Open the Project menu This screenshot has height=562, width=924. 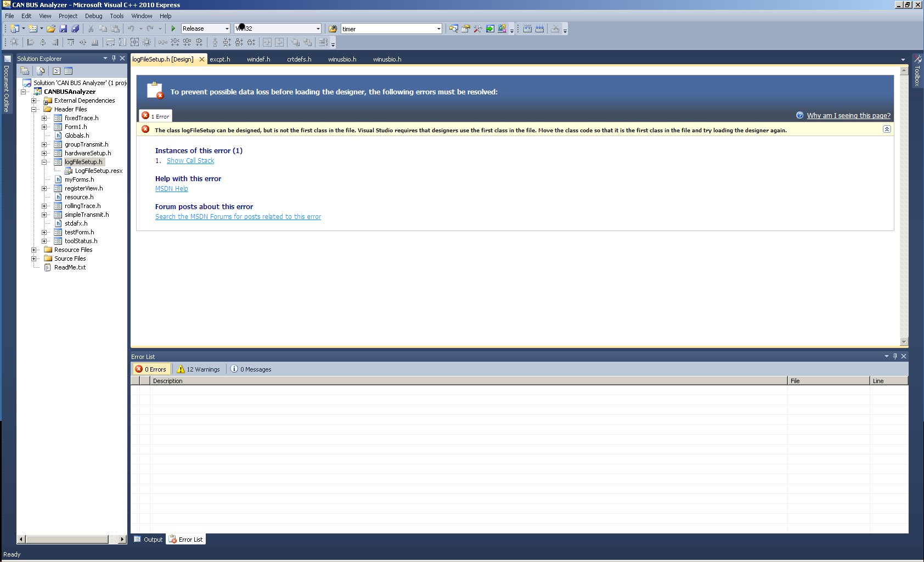click(x=68, y=16)
